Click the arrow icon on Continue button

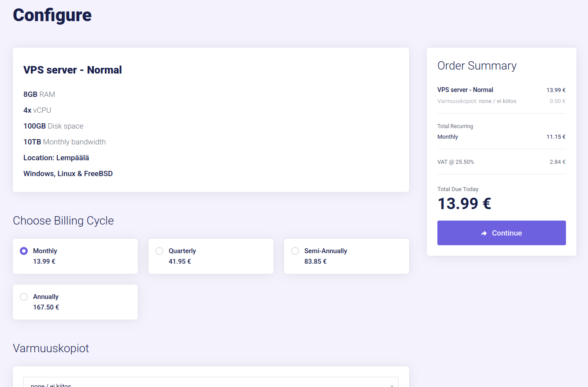click(x=484, y=233)
